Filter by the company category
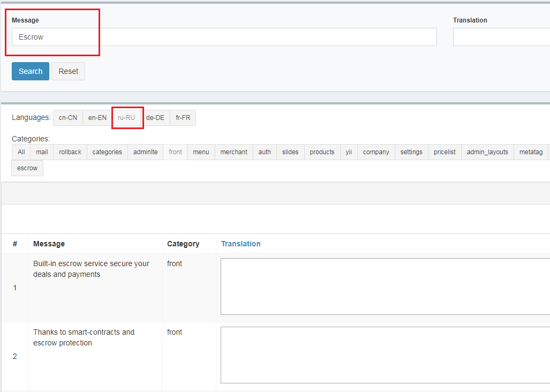The width and height of the screenshot is (550, 392). 376,152
